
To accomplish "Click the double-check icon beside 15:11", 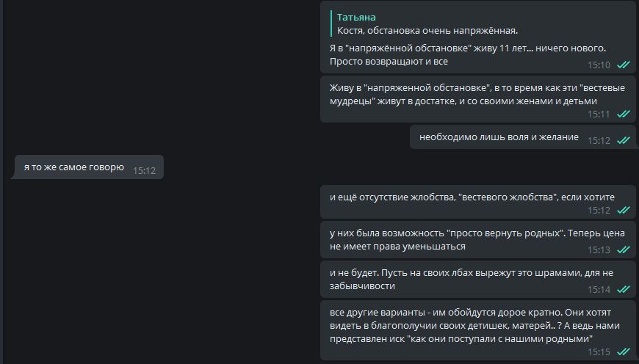I will 624,114.
